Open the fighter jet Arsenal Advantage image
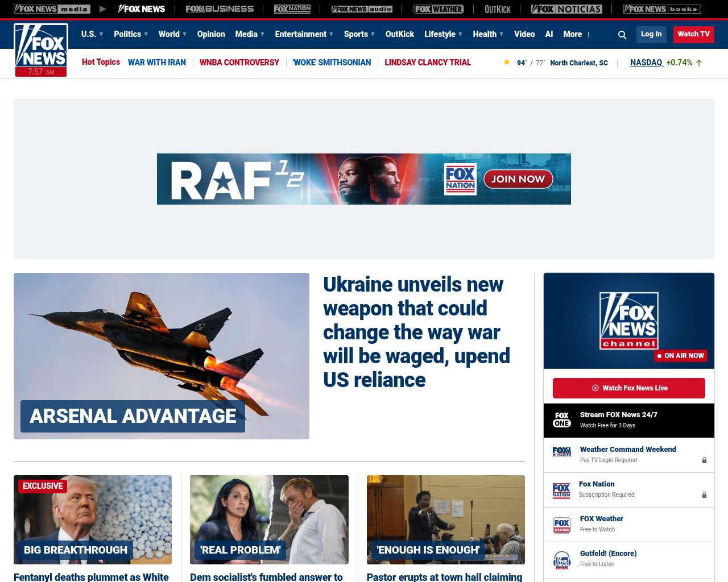 tap(162, 356)
